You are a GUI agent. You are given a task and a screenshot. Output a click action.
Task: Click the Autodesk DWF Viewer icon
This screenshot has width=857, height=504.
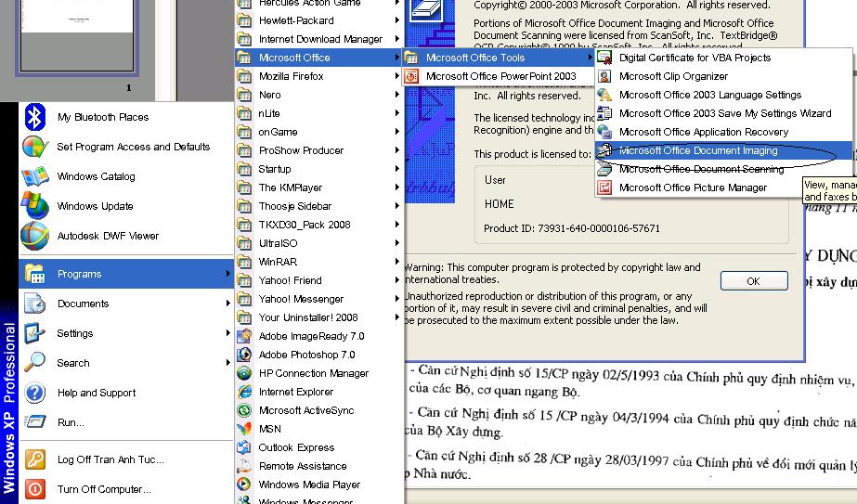(x=35, y=236)
